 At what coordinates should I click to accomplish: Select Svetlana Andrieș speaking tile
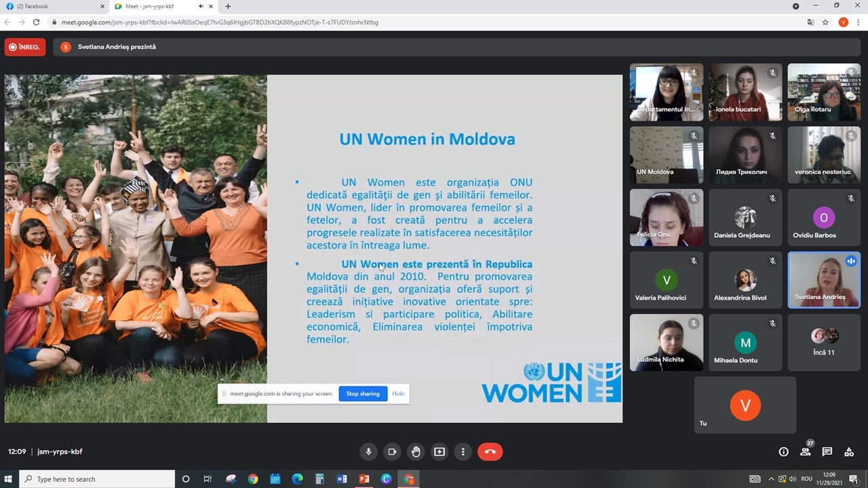point(824,280)
